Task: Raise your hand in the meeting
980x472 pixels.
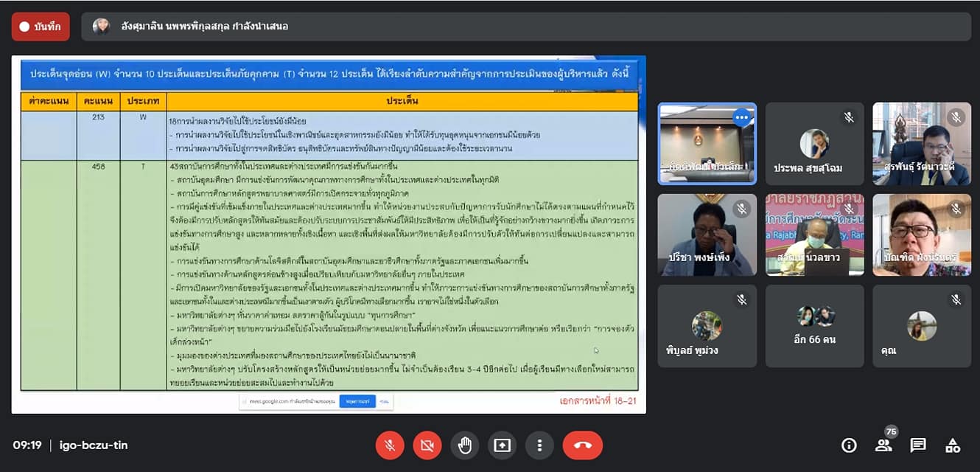Action: pyautogui.click(x=464, y=445)
